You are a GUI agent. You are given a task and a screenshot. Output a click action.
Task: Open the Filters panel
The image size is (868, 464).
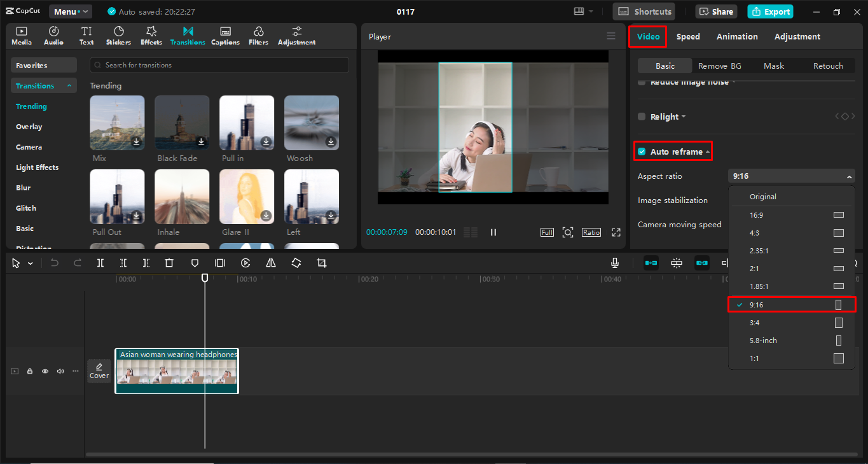click(x=258, y=36)
